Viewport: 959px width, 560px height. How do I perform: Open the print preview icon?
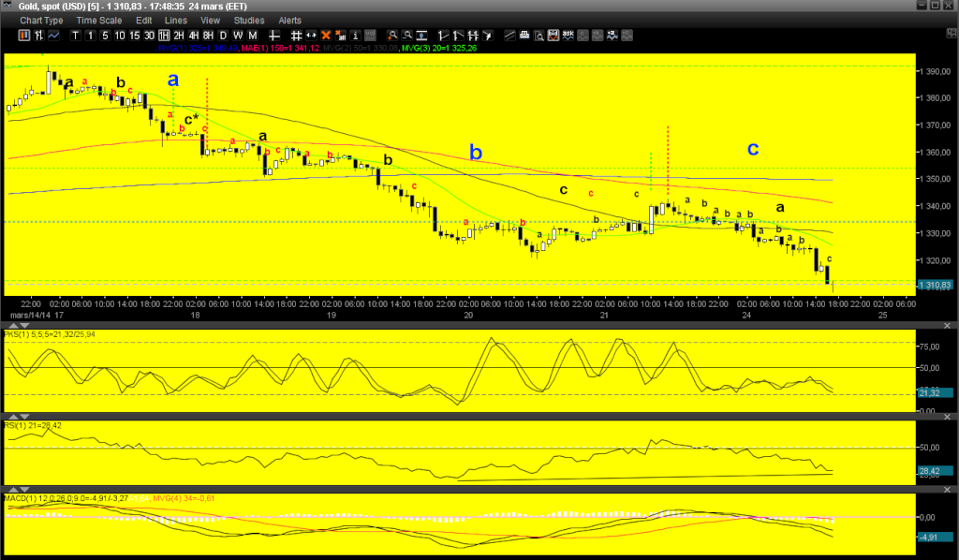[x=539, y=36]
